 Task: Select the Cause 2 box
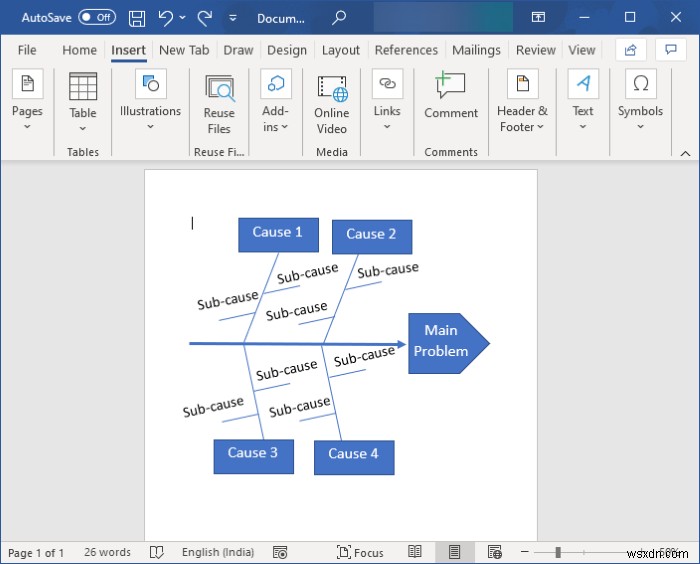coord(372,237)
